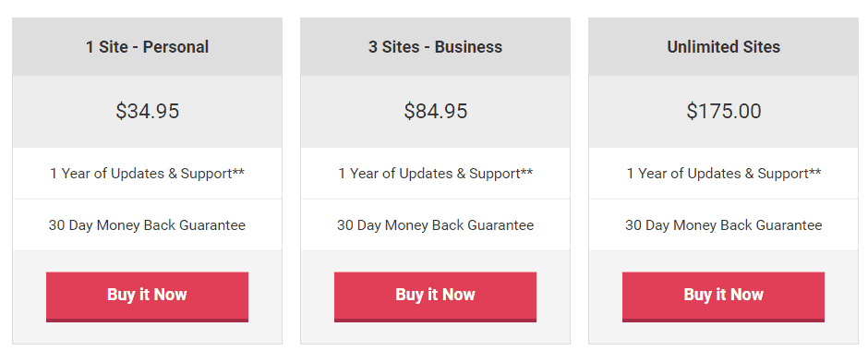Click Unlimited plan's Money Back Guarantee text
The height and width of the screenshot is (351, 868).
click(724, 225)
